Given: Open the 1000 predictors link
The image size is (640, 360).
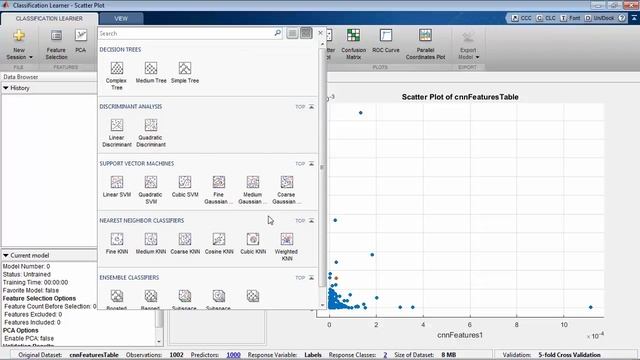Looking at the screenshot, I should pos(233,355).
